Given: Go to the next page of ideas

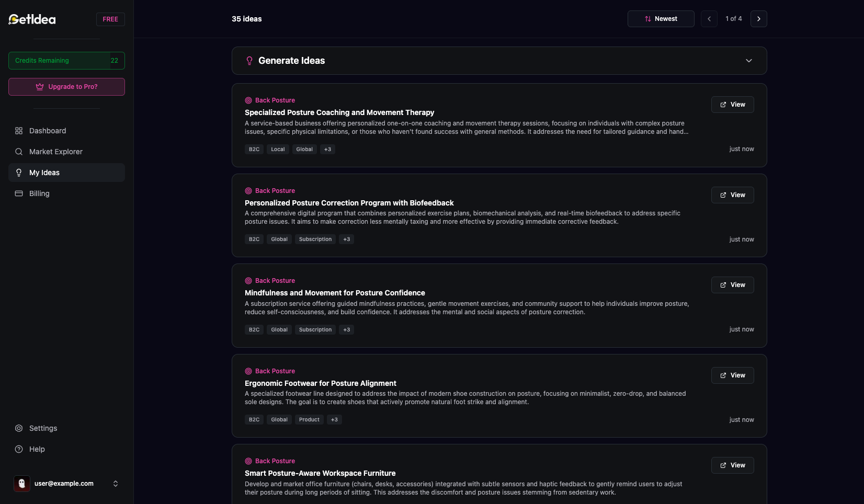Looking at the screenshot, I should click(758, 18).
